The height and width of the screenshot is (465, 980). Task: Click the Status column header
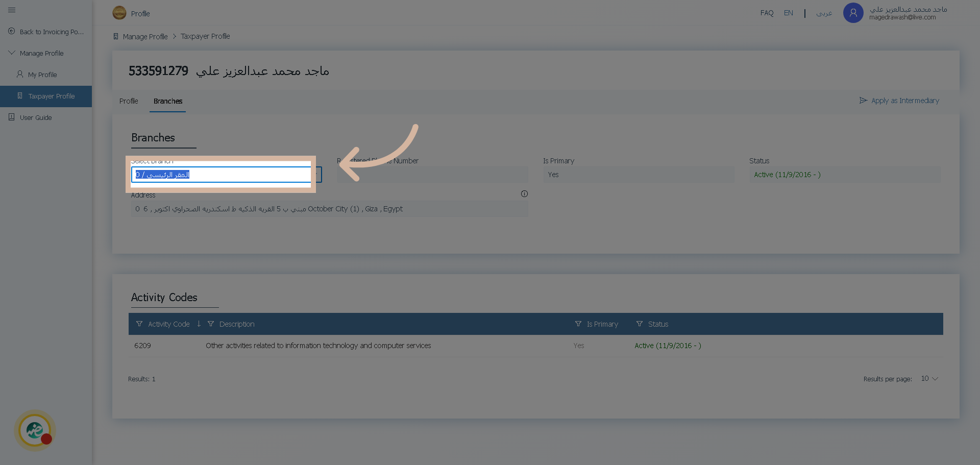(x=658, y=324)
